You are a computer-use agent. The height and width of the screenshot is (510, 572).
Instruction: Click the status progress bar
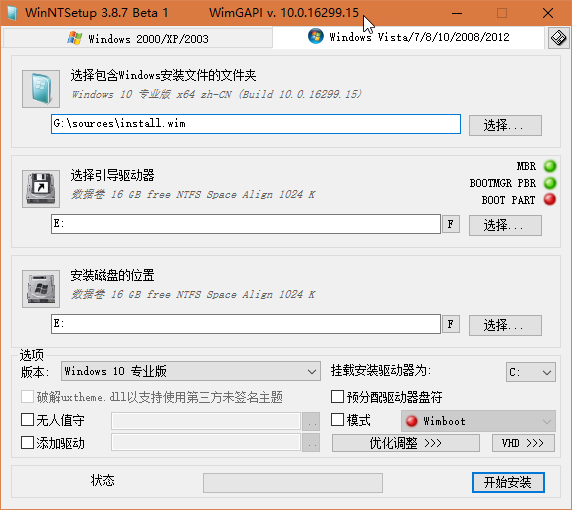tap(293, 483)
